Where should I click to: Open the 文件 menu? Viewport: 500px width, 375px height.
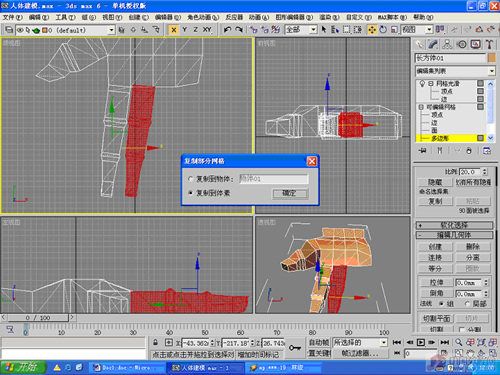13,17
